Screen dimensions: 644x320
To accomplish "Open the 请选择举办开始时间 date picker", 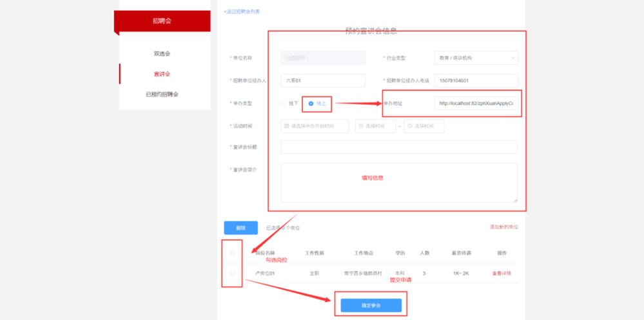I will pyautogui.click(x=315, y=126).
